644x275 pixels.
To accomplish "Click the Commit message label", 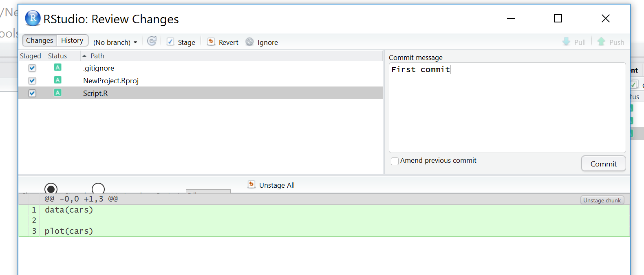I will [x=415, y=58].
